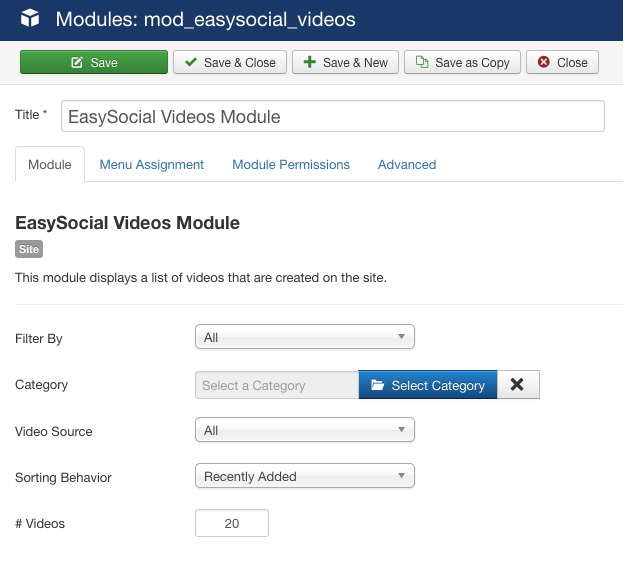Image resolution: width=623 pixels, height=563 pixels.
Task: Click the module description text
Action: 201,278
